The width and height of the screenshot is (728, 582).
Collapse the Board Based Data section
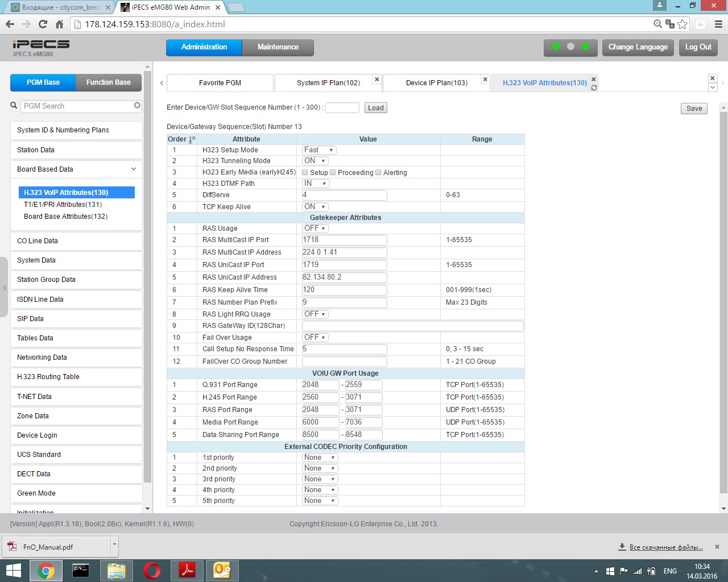[x=133, y=169]
